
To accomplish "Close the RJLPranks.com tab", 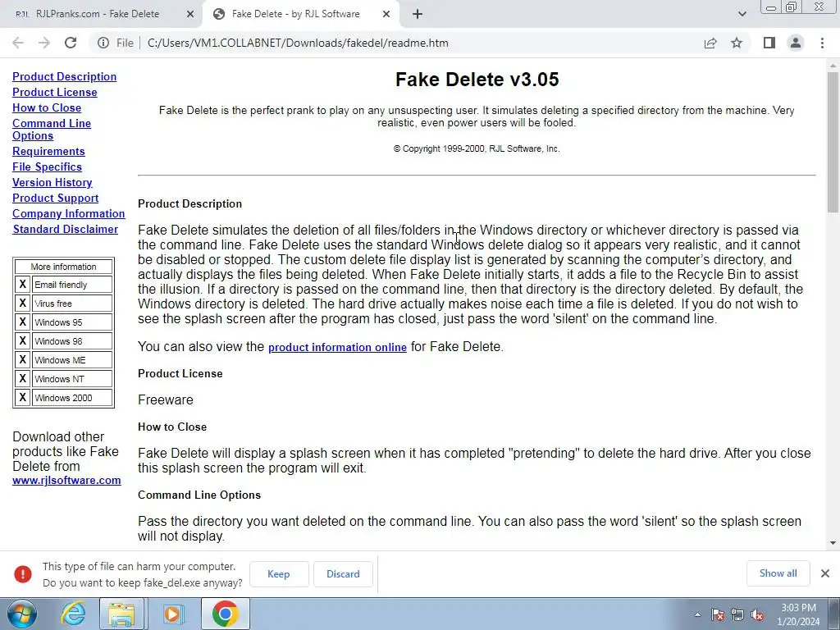I will (190, 14).
